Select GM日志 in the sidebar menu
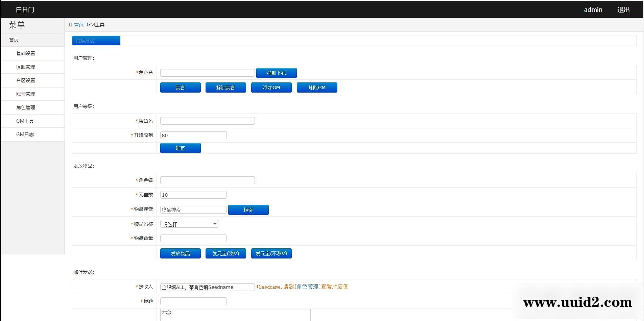This screenshot has height=321, width=644. (26, 134)
